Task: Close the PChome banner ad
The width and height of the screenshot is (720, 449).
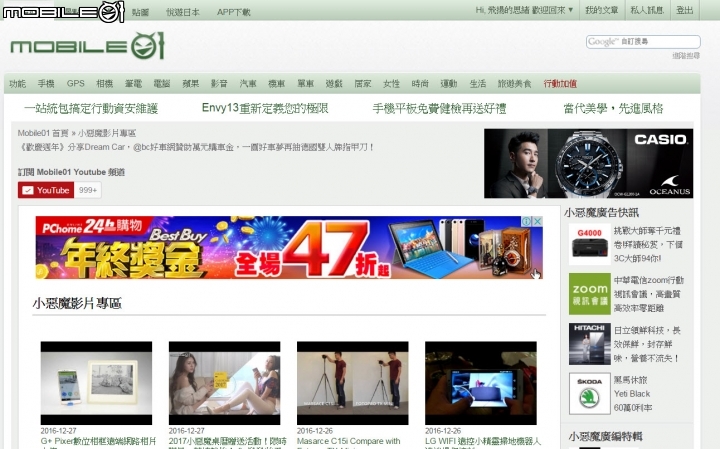Action: coord(537,221)
